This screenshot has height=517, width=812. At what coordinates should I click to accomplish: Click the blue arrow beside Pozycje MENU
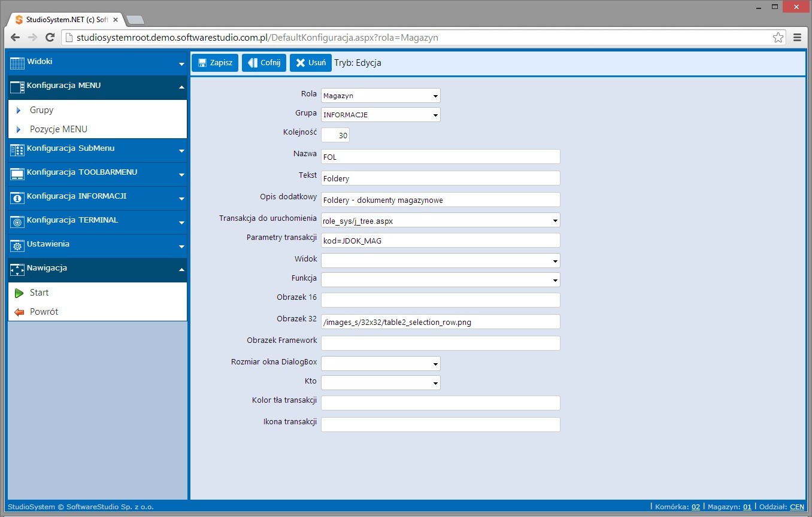tap(19, 129)
